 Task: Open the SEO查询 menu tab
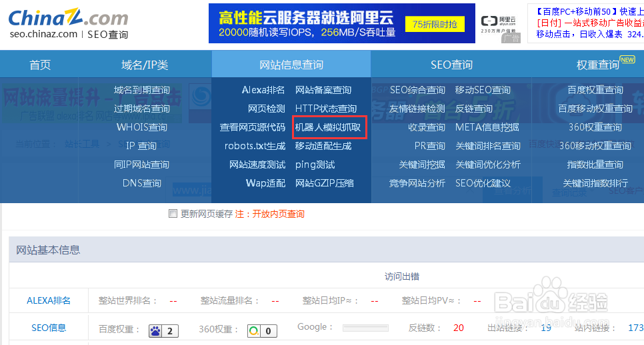(x=451, y=65)
